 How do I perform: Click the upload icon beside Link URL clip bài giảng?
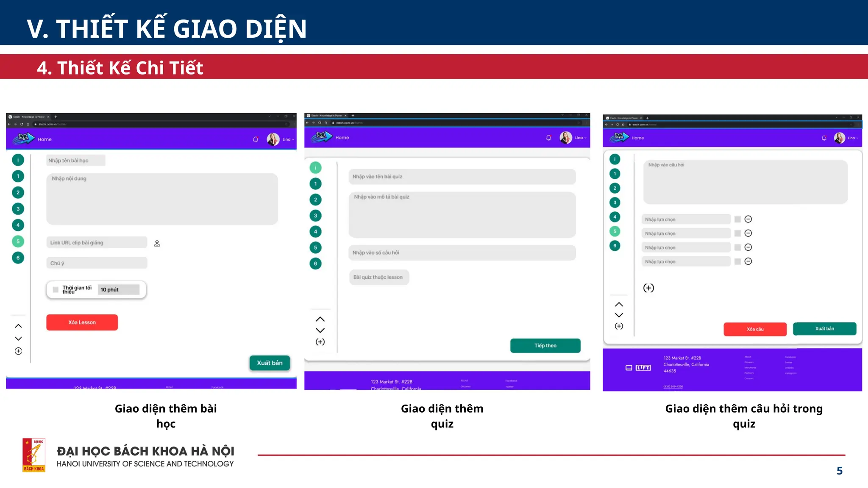157,243
